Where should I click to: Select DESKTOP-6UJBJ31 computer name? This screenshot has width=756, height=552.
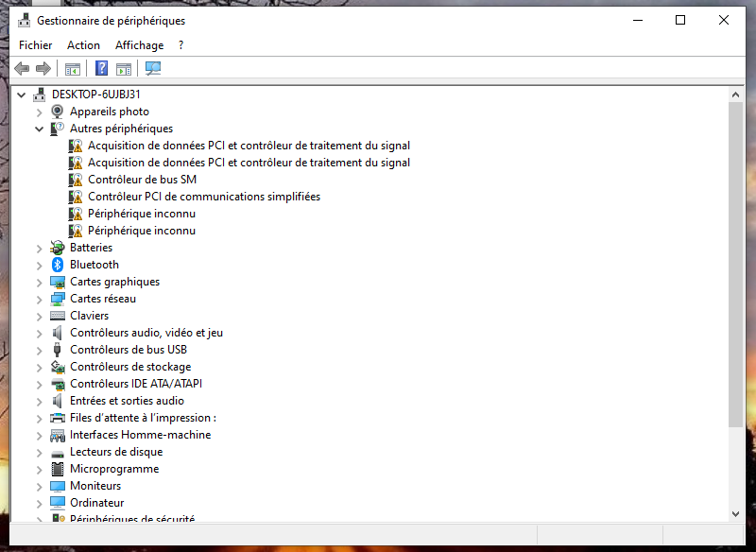[96, 95]
